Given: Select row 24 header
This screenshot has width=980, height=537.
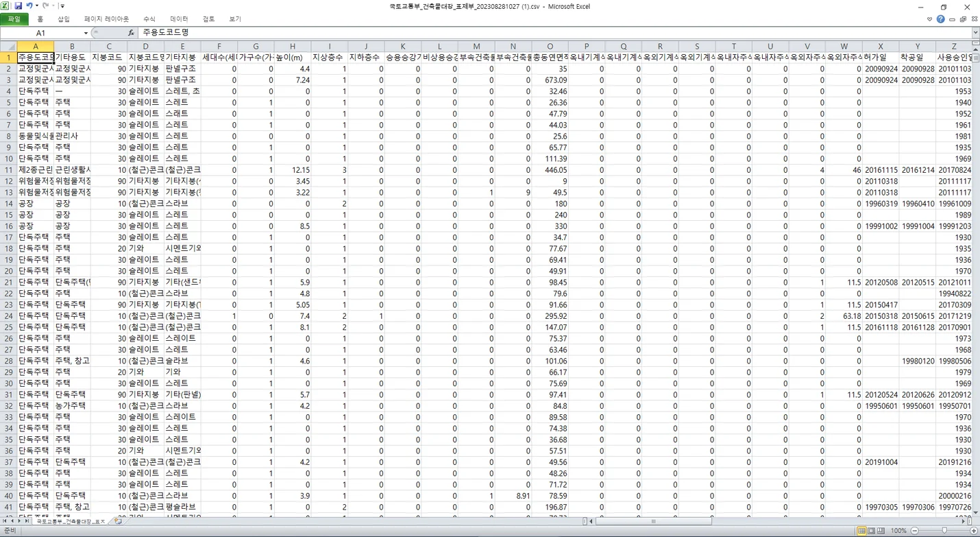Looking at the screenshot, I should click(x=8, y=316).
